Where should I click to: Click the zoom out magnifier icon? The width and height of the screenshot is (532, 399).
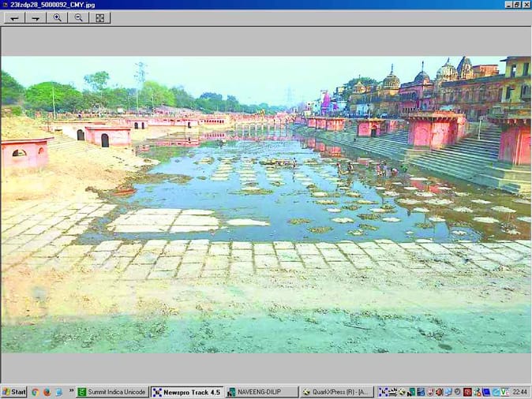point(78,17)
